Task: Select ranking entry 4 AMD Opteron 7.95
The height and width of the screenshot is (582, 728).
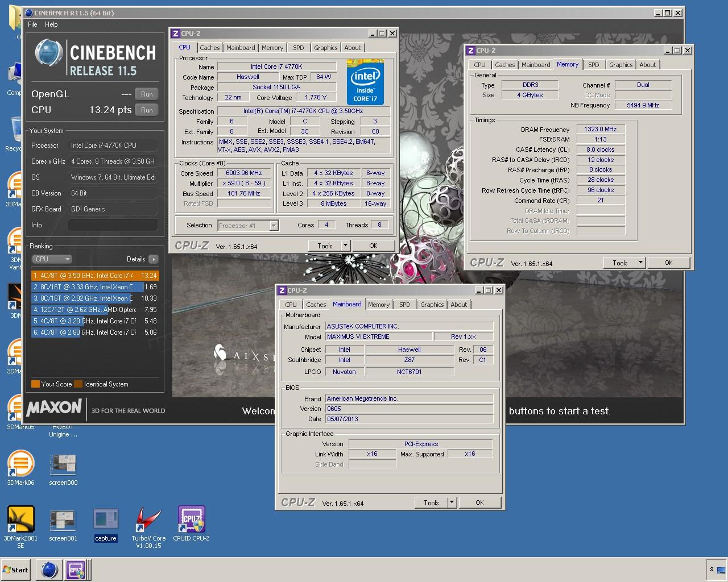Action: 95,310
